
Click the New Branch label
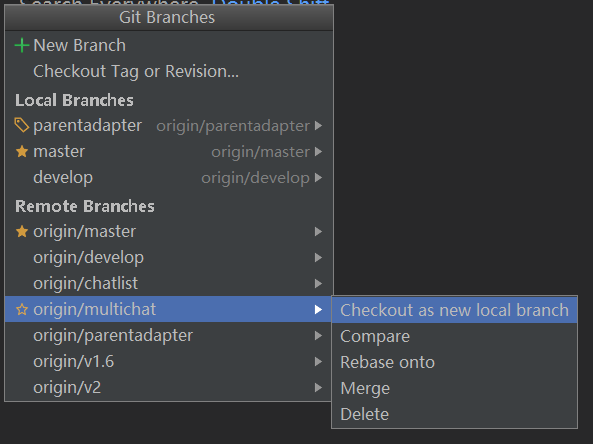coord(79,45)
